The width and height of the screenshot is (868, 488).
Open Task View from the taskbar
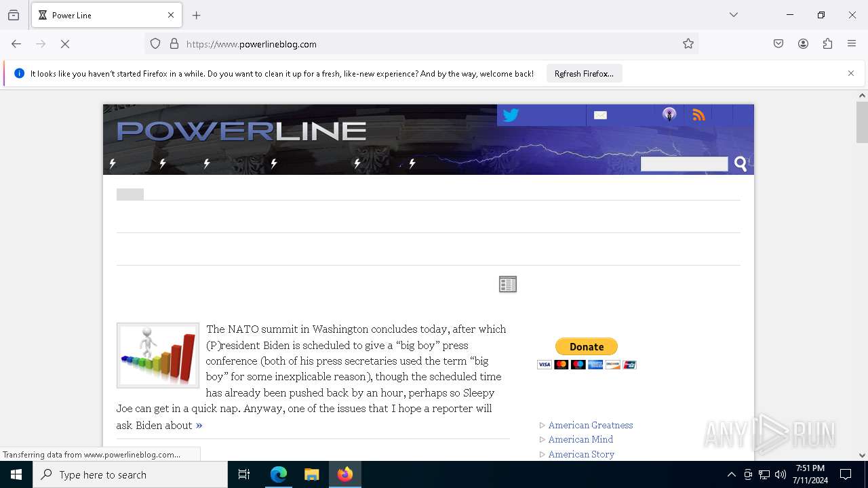(244, 474)
